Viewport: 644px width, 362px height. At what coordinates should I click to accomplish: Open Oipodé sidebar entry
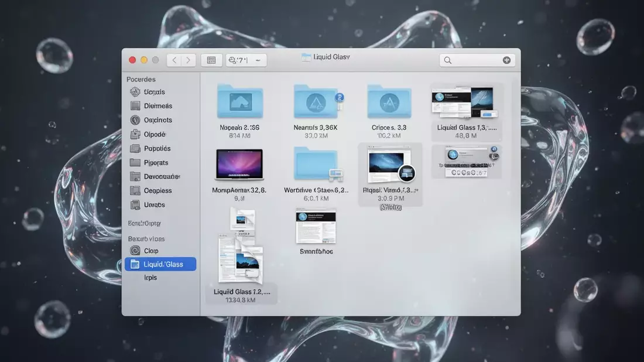[x=155, y=134]
